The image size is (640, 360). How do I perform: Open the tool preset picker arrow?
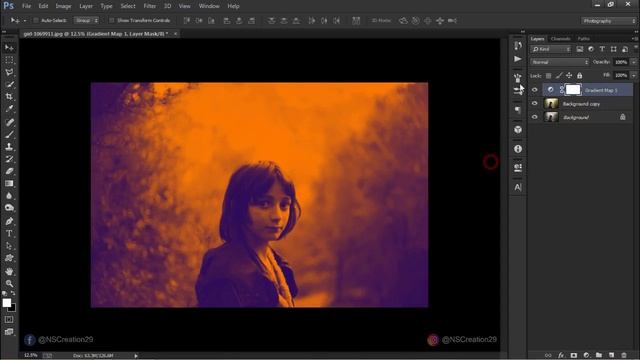point(24,20)
